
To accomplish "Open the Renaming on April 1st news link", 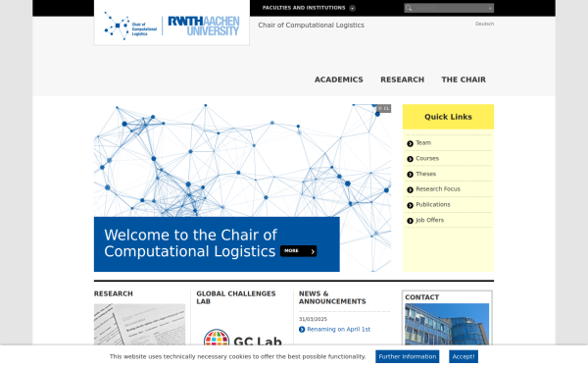I will coord(339,330).
